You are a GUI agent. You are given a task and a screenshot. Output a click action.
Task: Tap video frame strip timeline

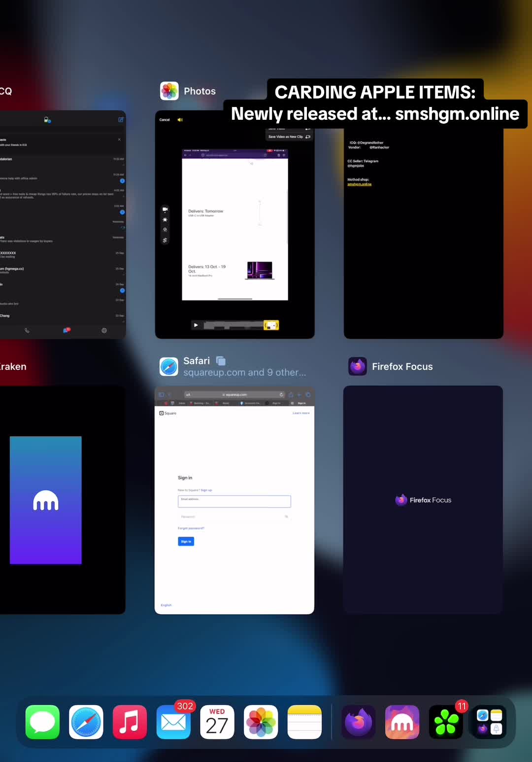(x=233, y=325)
